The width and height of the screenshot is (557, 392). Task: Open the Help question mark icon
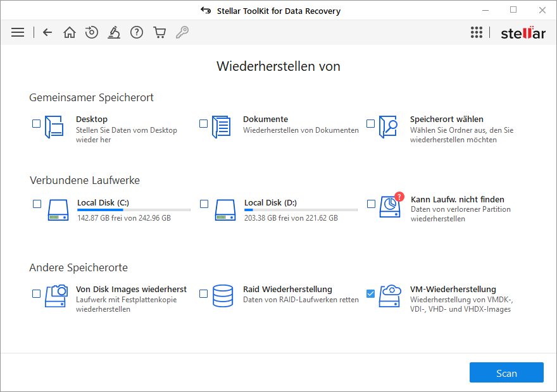[x=137, y=32]
